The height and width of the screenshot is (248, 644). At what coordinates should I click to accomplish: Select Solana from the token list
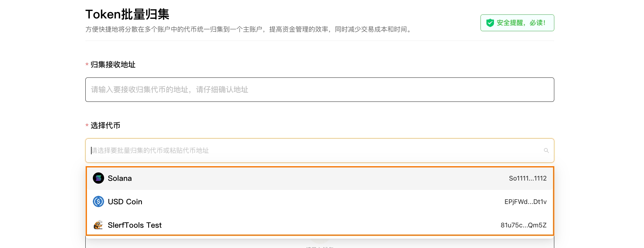pyautogui.click(x=120, y=178)
